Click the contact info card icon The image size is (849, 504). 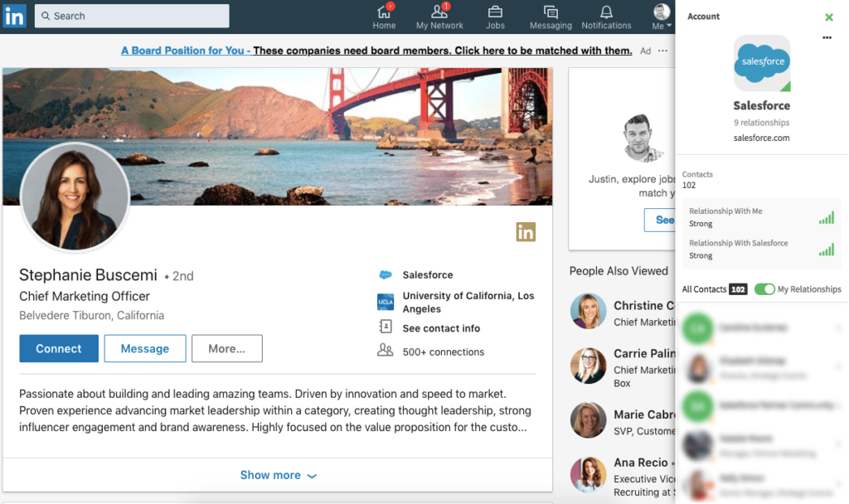pyautogui.click(x=386, y=327)
